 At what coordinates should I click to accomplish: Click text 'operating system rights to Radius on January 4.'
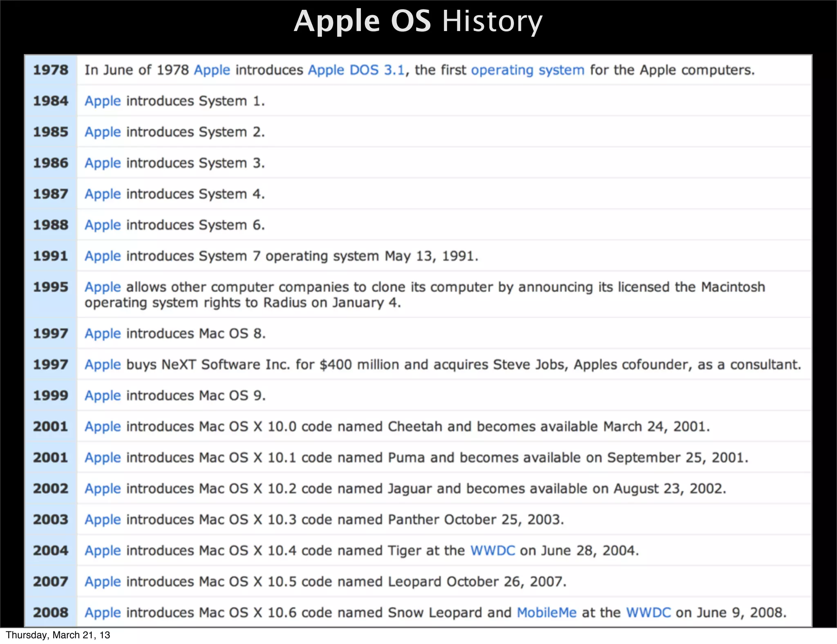pyautogui.click(x=243, y=303)
